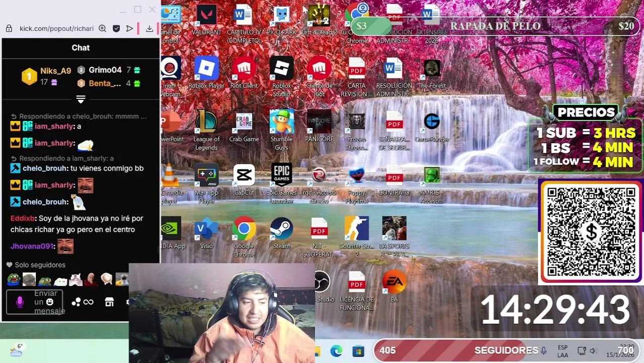
Task: Open Riot Client desktop icon
Action: (x=244, y=74)
